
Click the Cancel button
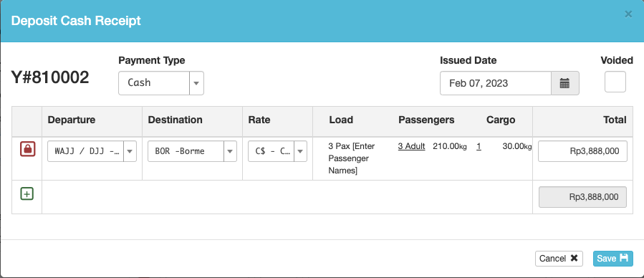tap(559, 258)
